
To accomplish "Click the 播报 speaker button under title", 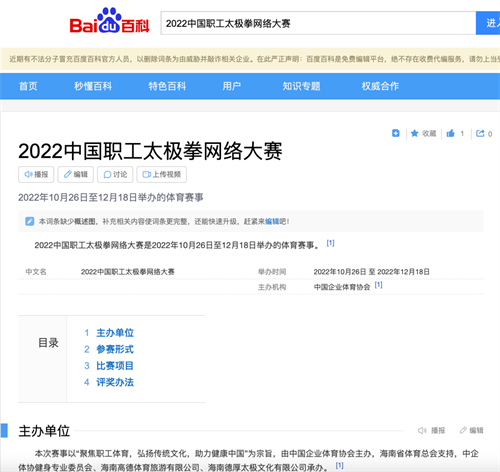I will (36, 174).
